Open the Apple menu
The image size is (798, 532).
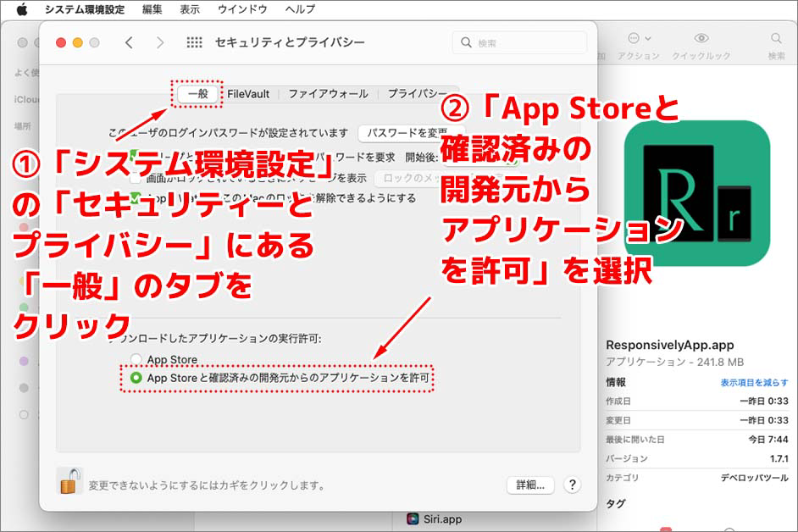click(x=21, y=9)
